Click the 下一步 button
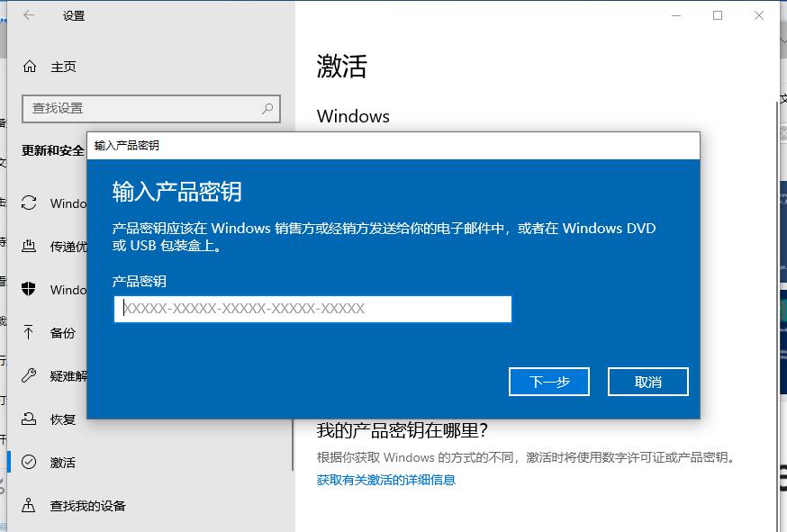Screen dimensions: 787x532 click(x=549, y=382)
